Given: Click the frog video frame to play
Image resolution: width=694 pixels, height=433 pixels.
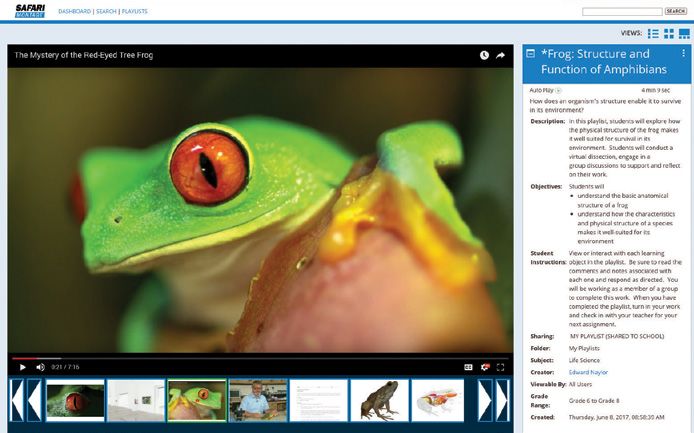Looking at the screenshot, I should tap(260, 210).
